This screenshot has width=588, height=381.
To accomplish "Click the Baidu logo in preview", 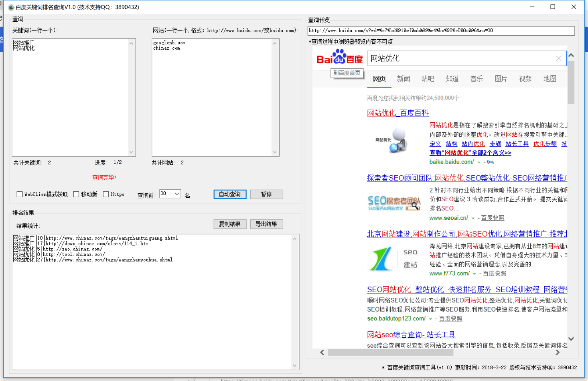I will (340, 57).
